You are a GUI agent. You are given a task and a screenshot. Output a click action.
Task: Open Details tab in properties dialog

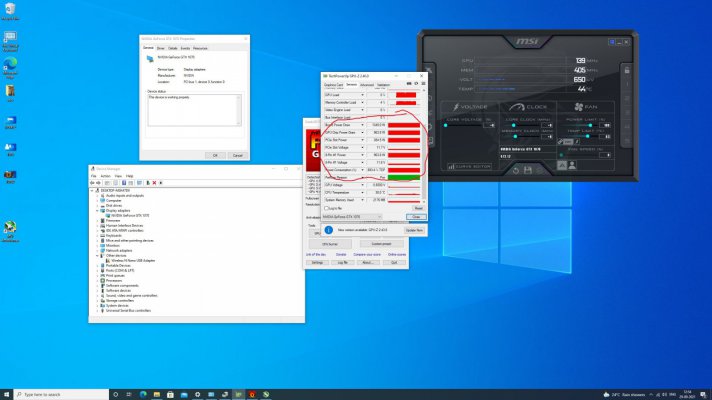173,48
